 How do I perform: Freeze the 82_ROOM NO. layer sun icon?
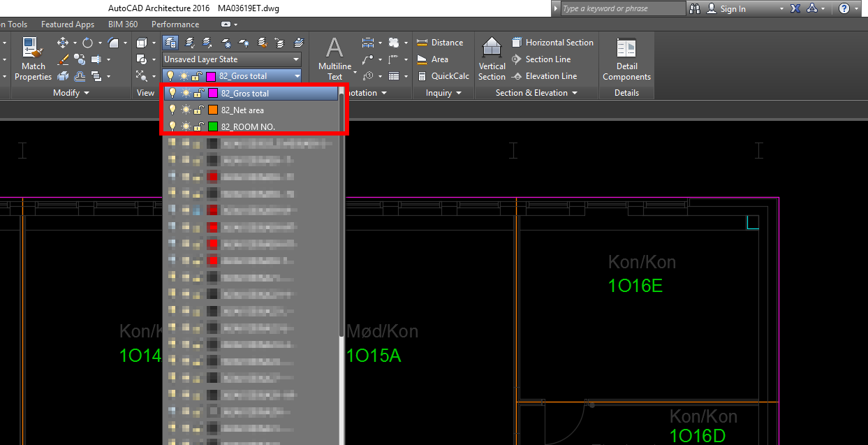[x=186, y=126]
